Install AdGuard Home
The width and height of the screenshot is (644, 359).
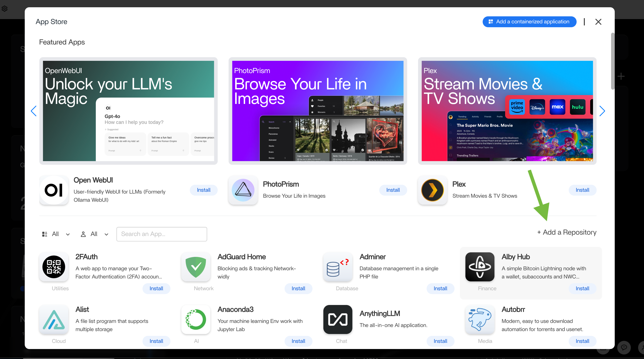pos(298,288)
